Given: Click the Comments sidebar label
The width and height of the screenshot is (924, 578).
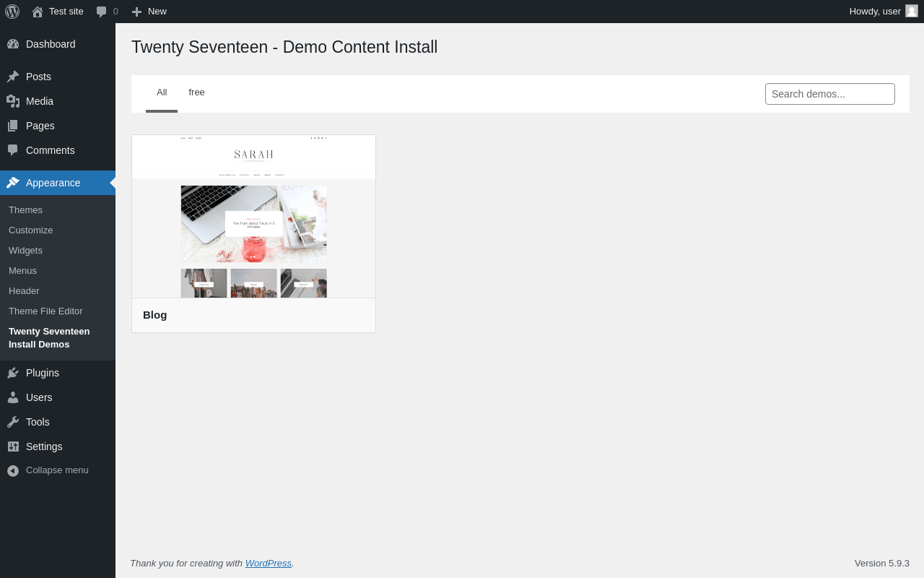Looking at the screenshot, I should pos(51,150).
